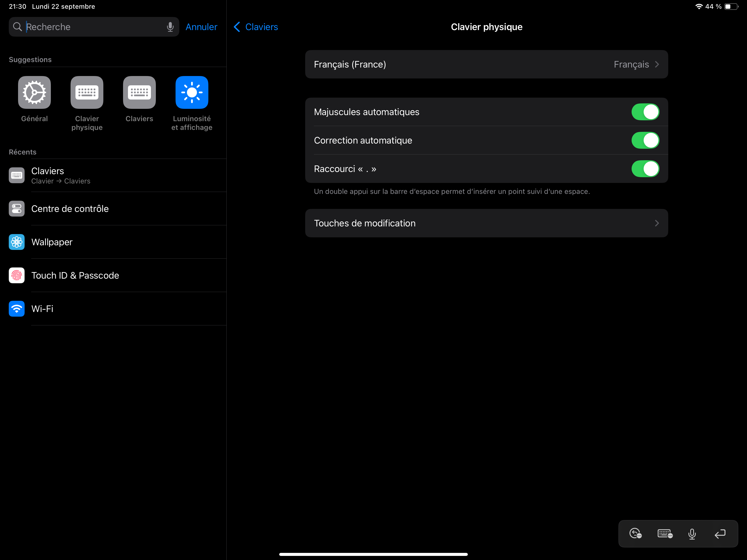
Task: Expand Touches de modification row
Action: tap(486, 223)
